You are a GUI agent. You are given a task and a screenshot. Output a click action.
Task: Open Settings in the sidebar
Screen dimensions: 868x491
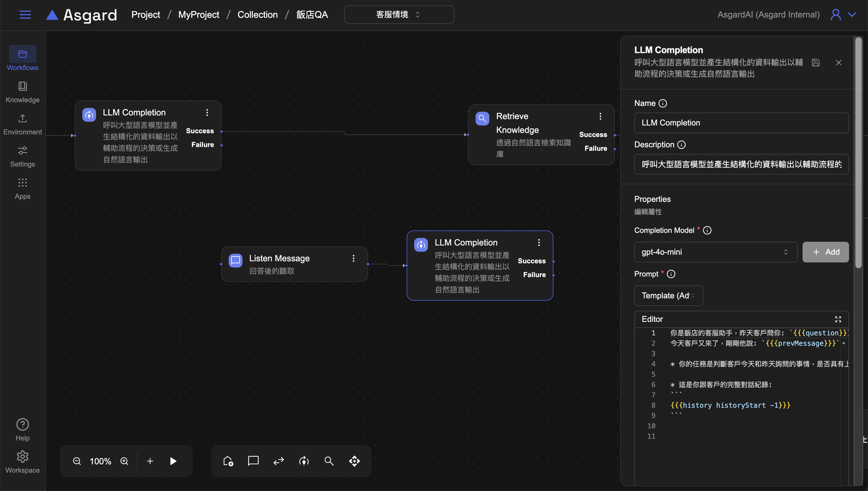(x=23, y=156)
